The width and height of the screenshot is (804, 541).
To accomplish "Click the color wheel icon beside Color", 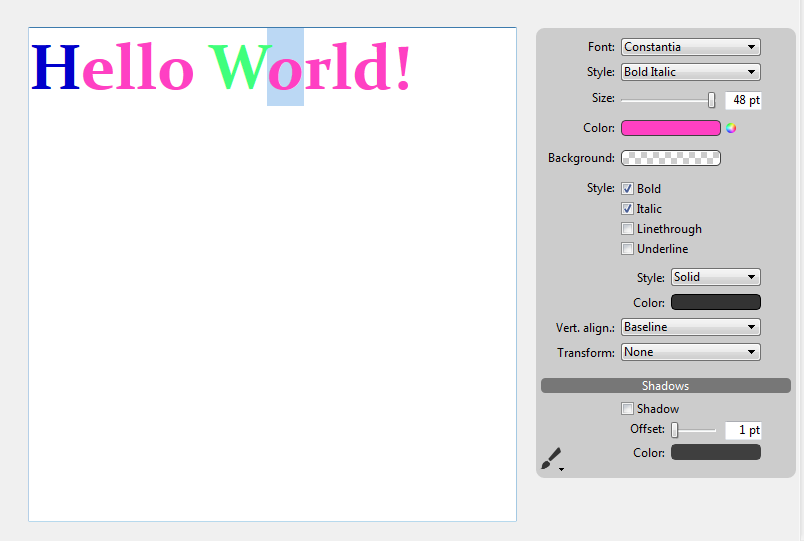I will [x=731, y=128].
